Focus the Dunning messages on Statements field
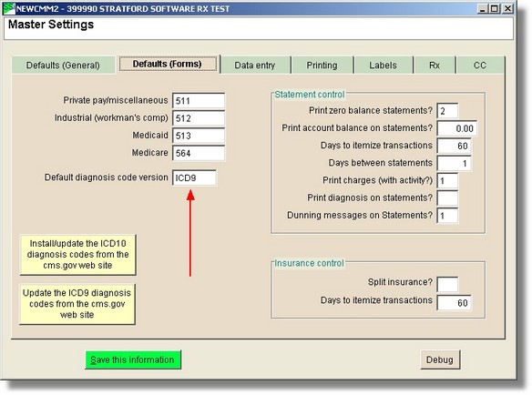 447,216
